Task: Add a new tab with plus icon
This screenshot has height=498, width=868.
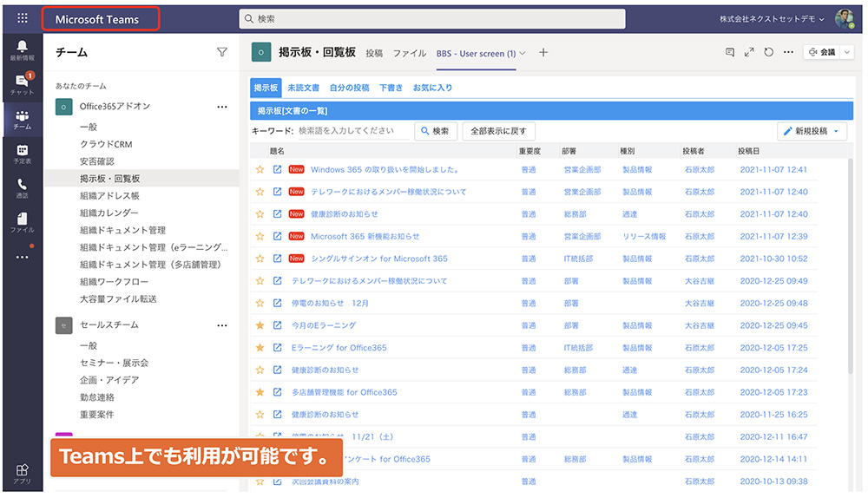Action: [x=543, y=52]
